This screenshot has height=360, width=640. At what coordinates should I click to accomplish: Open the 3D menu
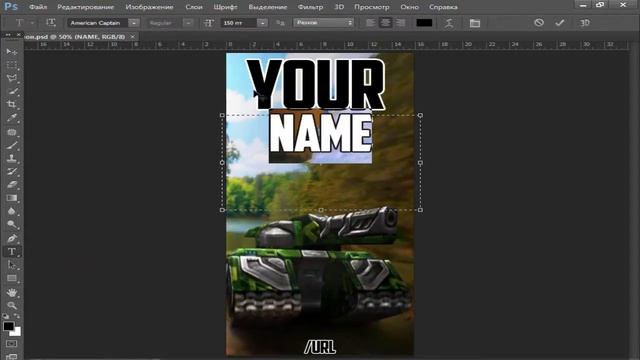pyautogui.click(x=339, y=7)
